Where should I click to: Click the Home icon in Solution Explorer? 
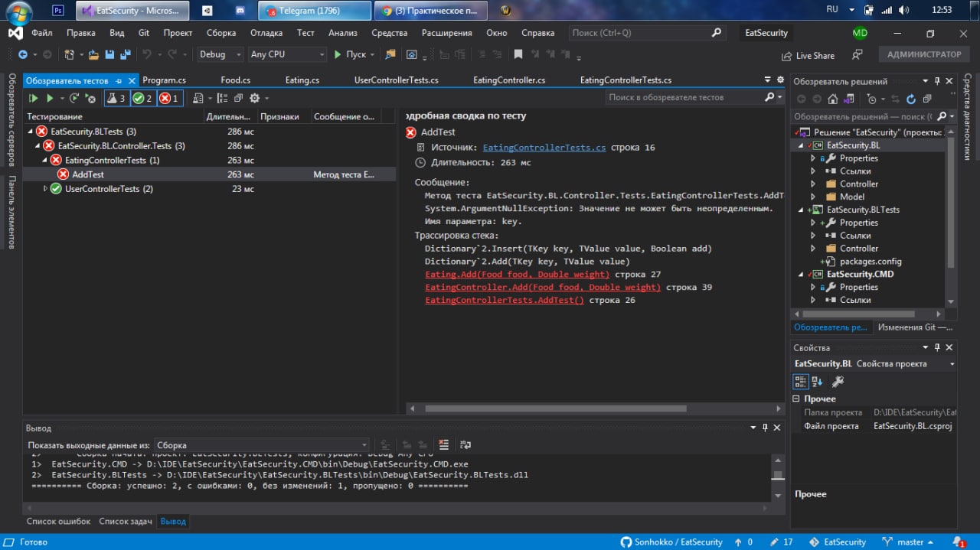point(833,99)
